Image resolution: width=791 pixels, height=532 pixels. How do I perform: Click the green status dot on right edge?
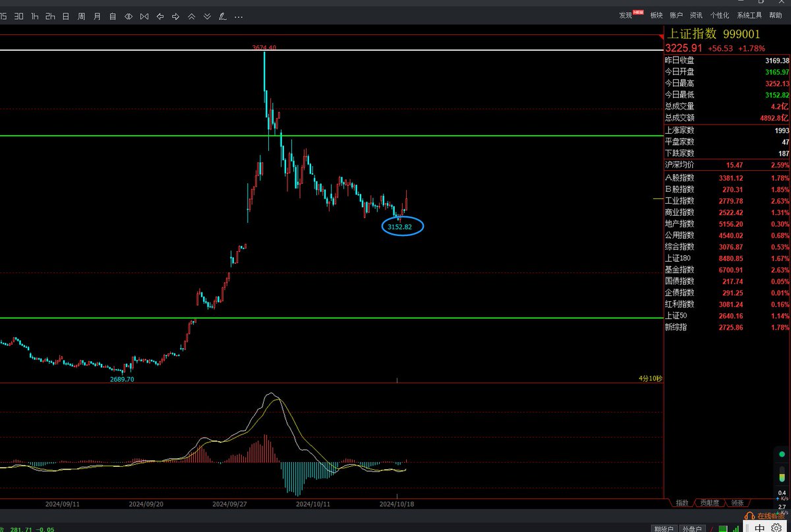click(782, 454)
